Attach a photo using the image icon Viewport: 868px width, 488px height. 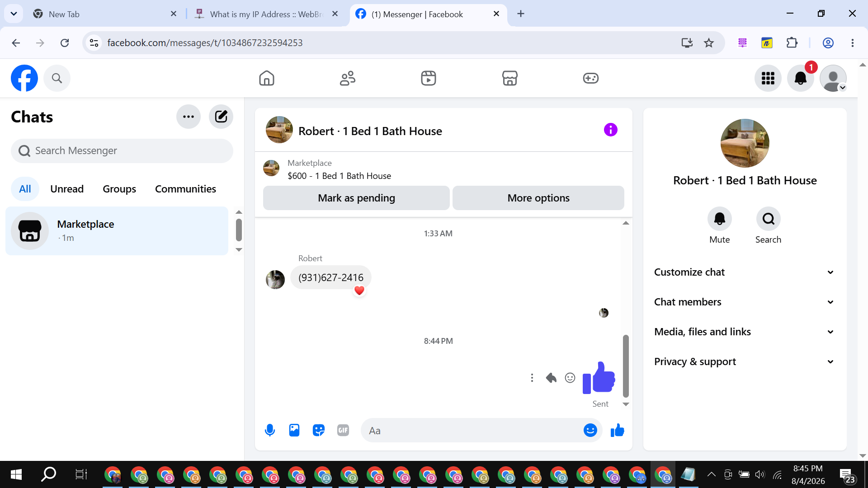pyautogui.click(x=294, y=431)
